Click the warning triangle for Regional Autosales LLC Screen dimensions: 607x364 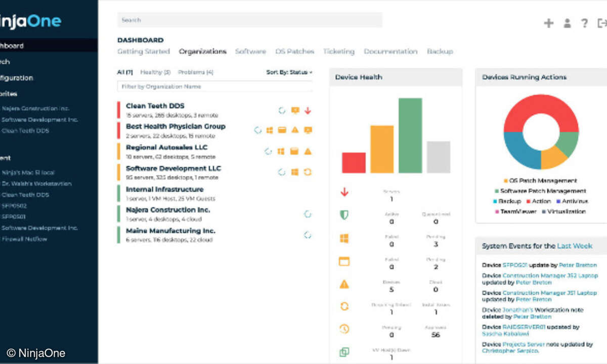(308, 151)
